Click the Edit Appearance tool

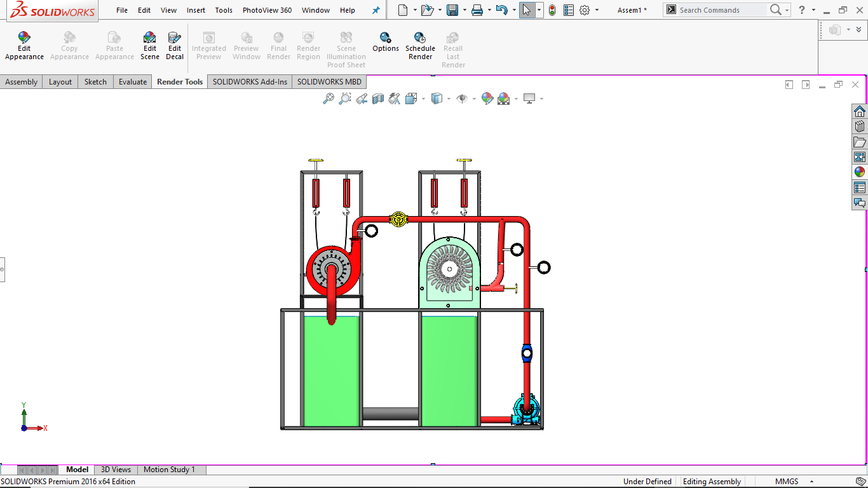click(24, 46)
